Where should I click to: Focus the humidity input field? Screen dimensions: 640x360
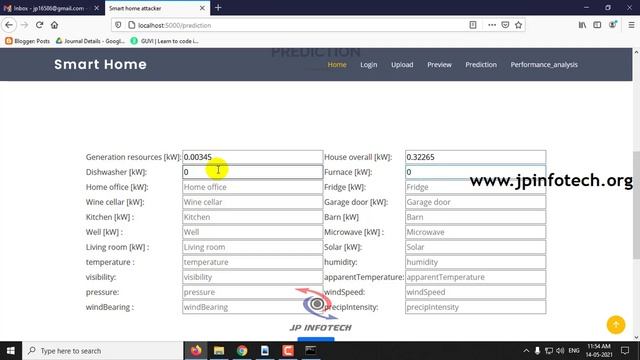(475, 262)
